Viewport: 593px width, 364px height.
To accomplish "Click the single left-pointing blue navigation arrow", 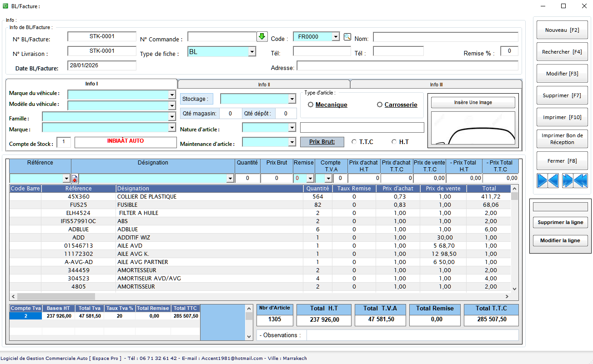I will point(553,180).
